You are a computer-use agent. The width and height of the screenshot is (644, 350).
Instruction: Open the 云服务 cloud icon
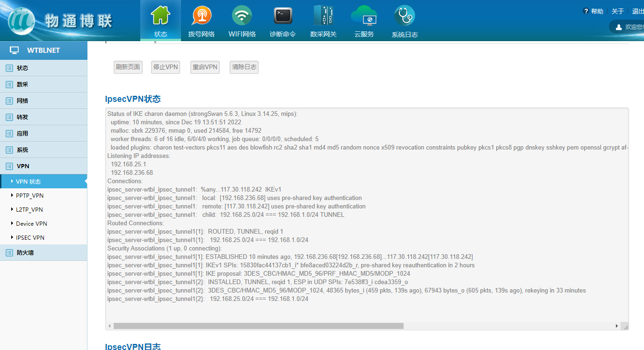point(364,16)
